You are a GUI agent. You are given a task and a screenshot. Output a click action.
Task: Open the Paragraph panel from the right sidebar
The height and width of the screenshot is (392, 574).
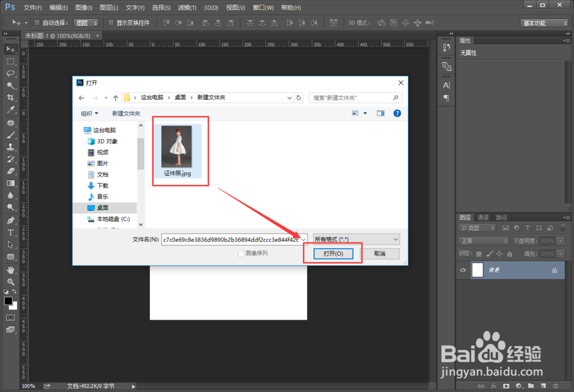click(x=446, y=98)
